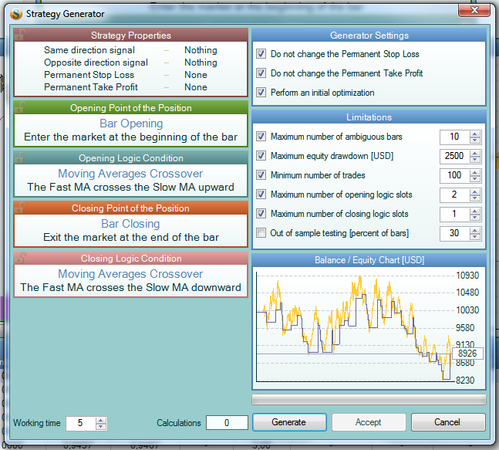Click the Strategy Generator app icon in title bar

pyautogui.click(x=16, y=14)
